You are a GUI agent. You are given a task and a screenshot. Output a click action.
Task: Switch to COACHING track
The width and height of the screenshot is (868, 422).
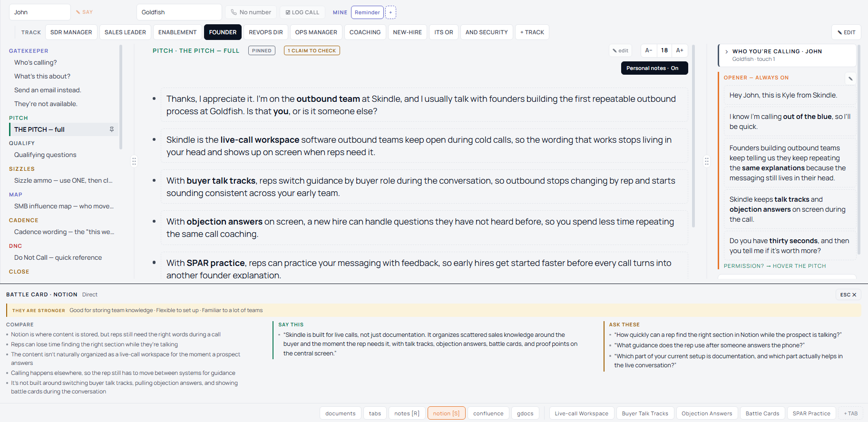[x=365, y=32]
